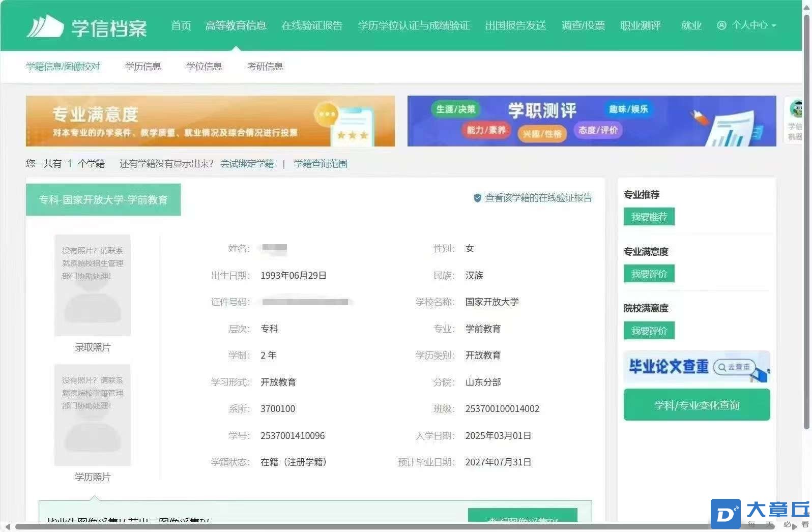Click the vertical scrollbar
812x532 pixels.
click(x=806, y=221)
